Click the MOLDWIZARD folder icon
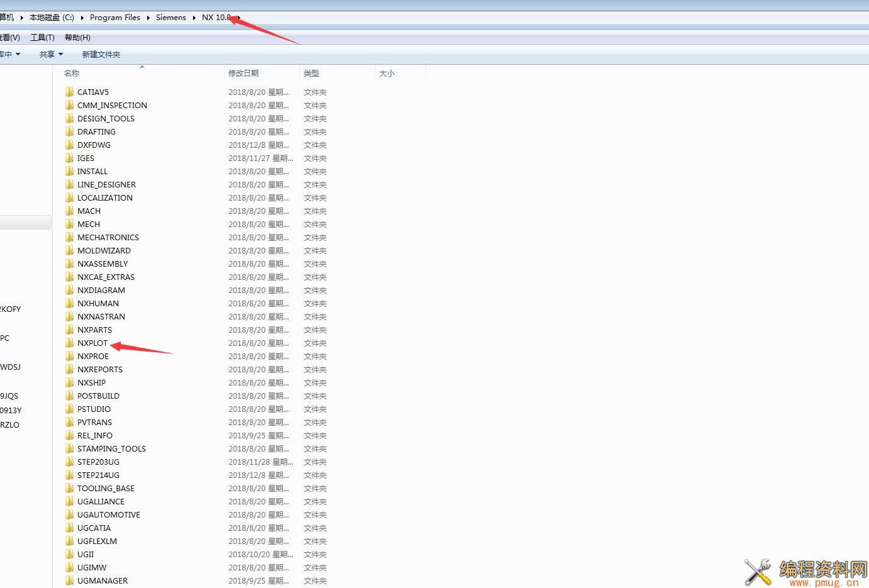869x588 pixels. point(69,250)
